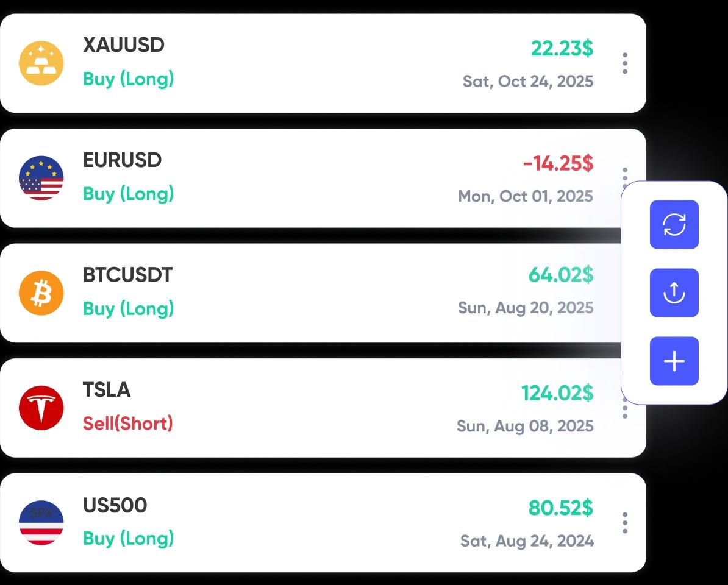Click the Bitcoin logo on the BTCUSDT card
Screen dimensions: 728x585
coord(41,292)
